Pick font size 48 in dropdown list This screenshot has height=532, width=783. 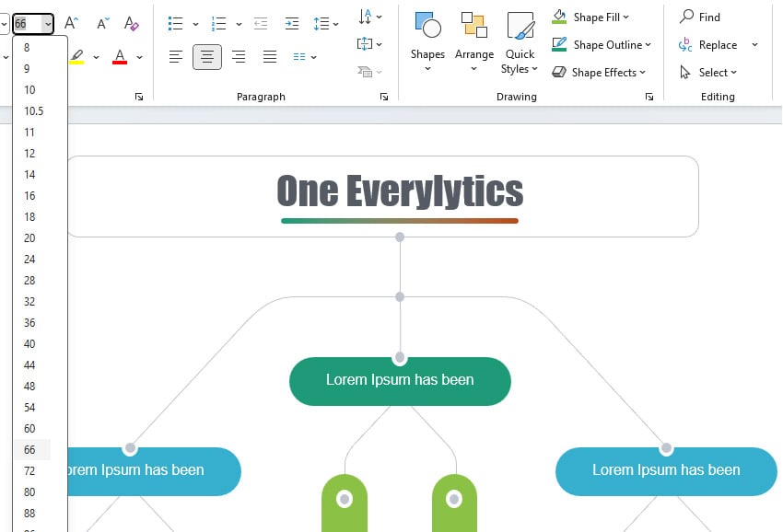29,386
